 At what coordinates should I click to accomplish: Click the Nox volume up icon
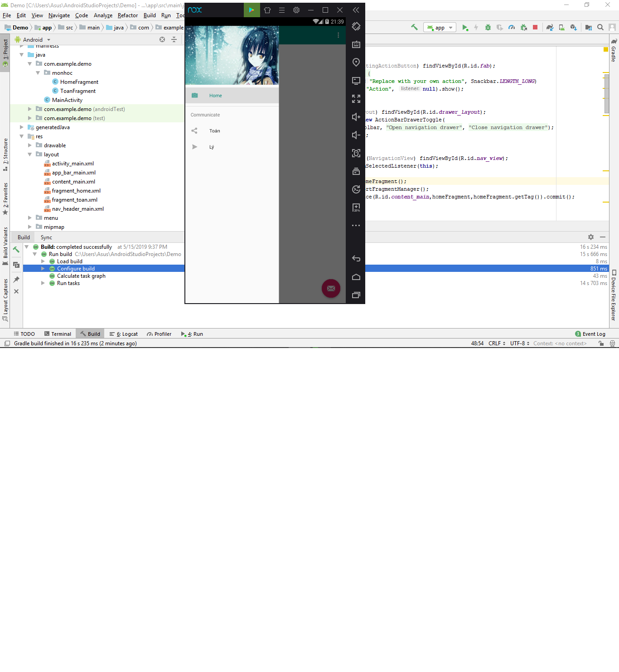(356, 117)
